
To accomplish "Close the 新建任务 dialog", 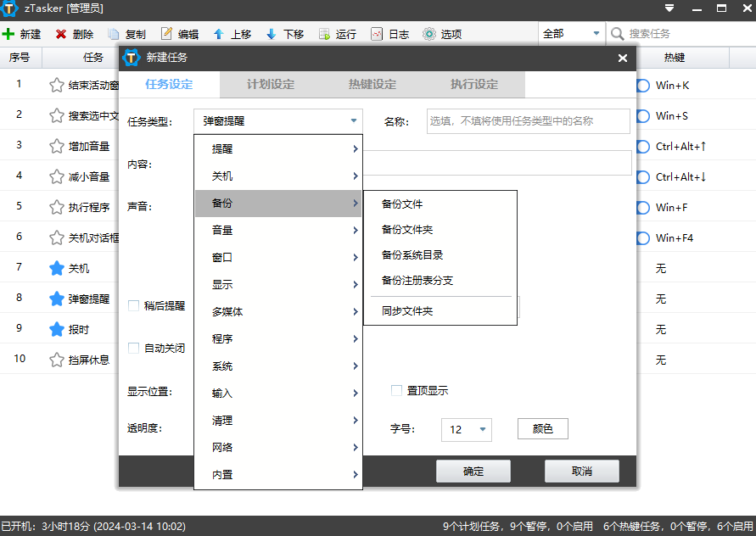I will (x=623, y=58).
